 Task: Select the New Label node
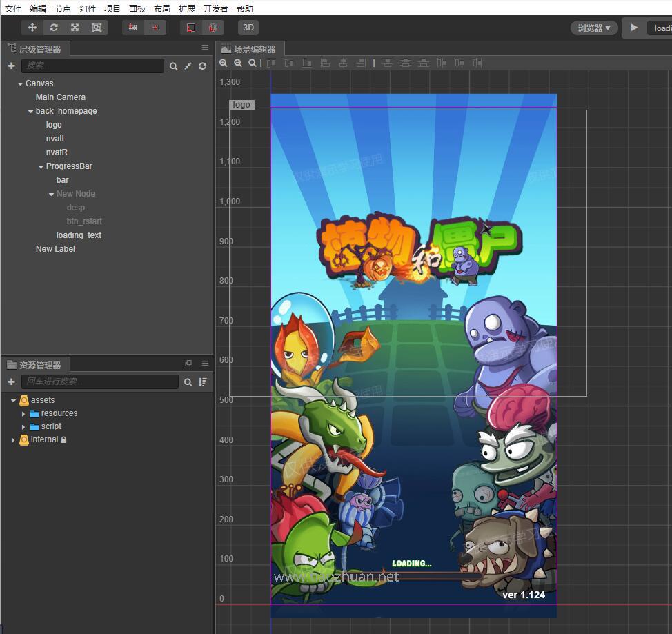pos(55,249)
